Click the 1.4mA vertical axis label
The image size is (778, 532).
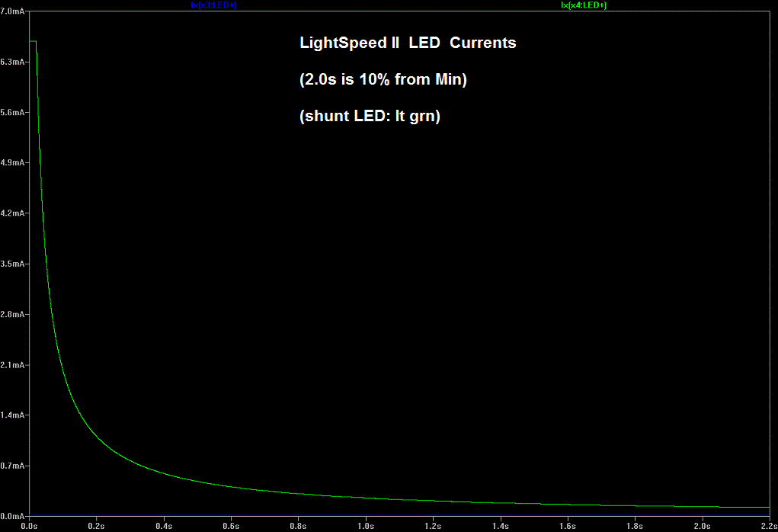pyautogui.click(x=12, y=415)
